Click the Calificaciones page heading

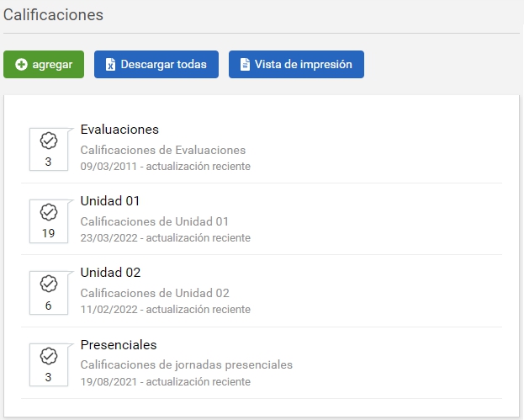point(54,15)
